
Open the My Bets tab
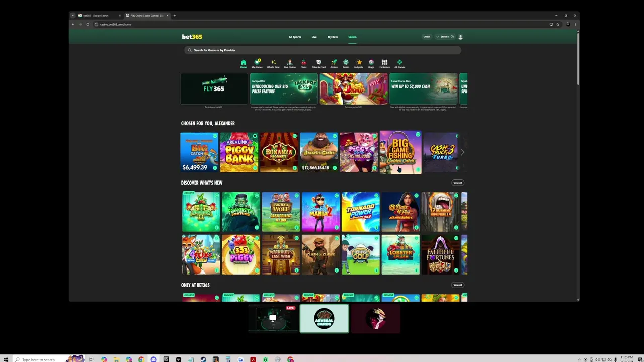coord(333,37)
